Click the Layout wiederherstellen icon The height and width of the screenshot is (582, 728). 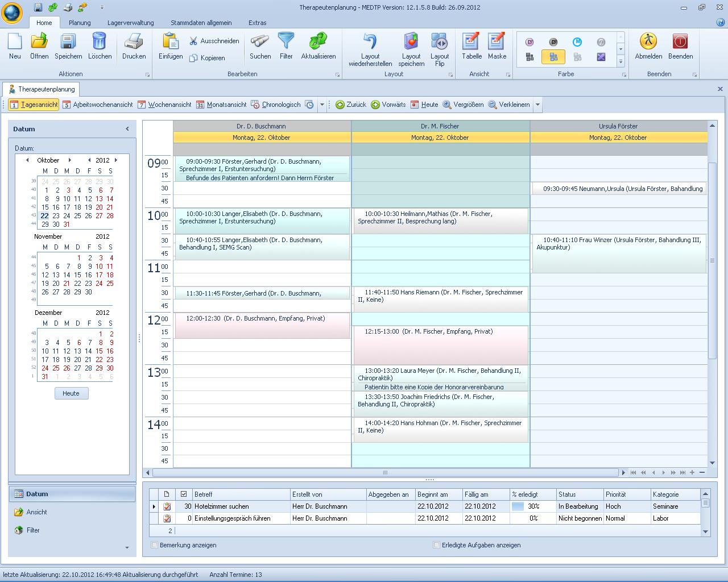(x=370, y=42)
